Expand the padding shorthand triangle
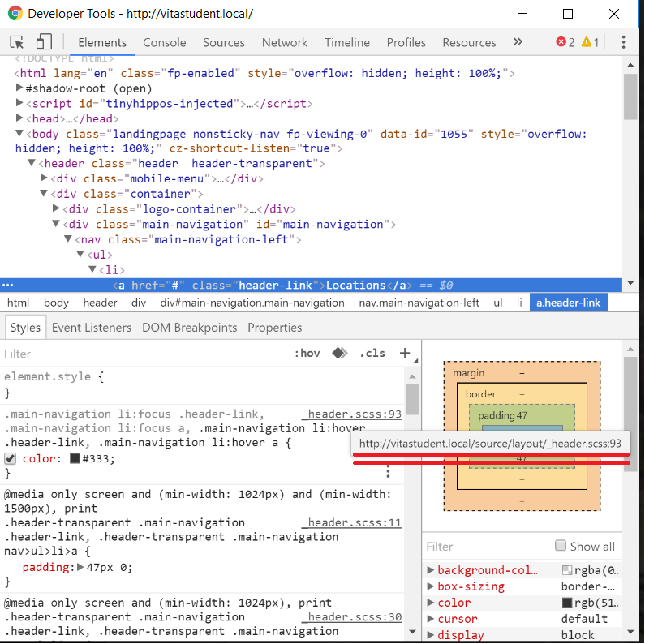 tap(80, 567)
